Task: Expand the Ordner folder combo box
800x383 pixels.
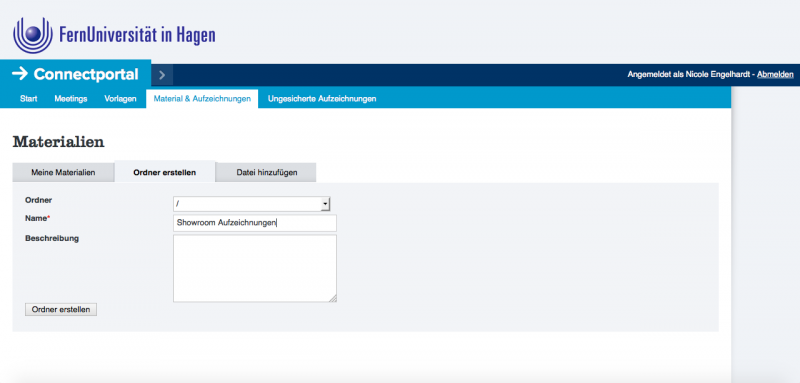Action: [x=252, y=204]
